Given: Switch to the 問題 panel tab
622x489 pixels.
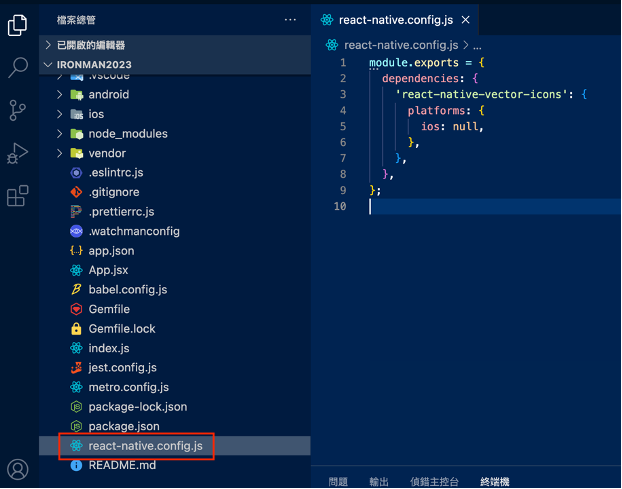Looking at the screenshot, I should (x=338, y=481).
